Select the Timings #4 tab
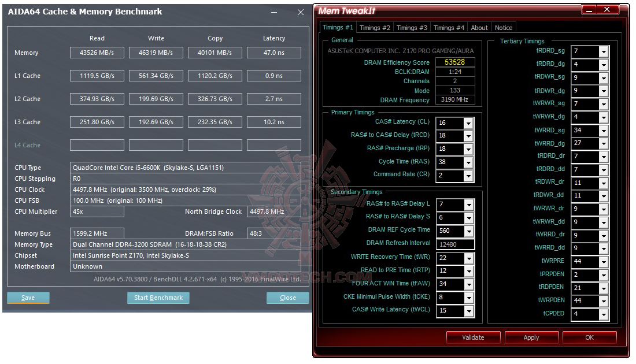 (x=449, y=27)
